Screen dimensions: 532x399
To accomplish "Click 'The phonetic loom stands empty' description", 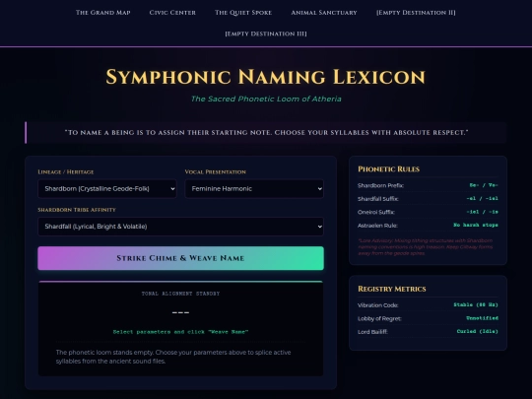I will (x=173, y=357).
